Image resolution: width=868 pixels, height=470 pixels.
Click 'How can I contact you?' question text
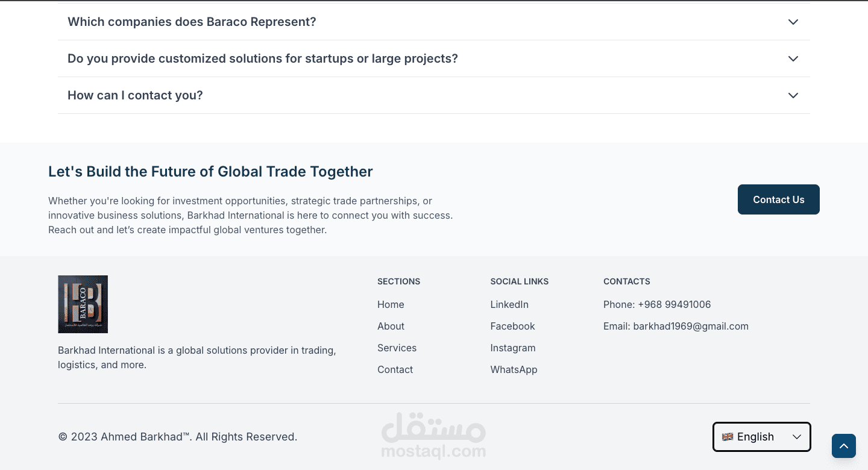135,95
